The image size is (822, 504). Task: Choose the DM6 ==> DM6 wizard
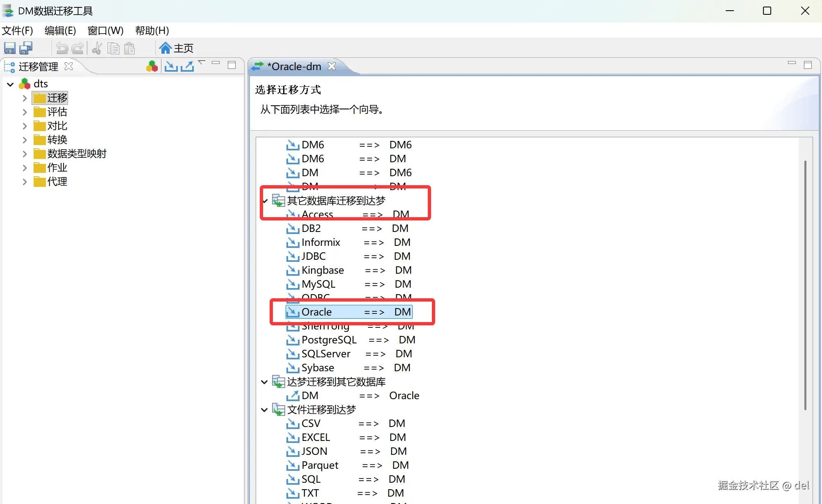(x=349, y=145)
